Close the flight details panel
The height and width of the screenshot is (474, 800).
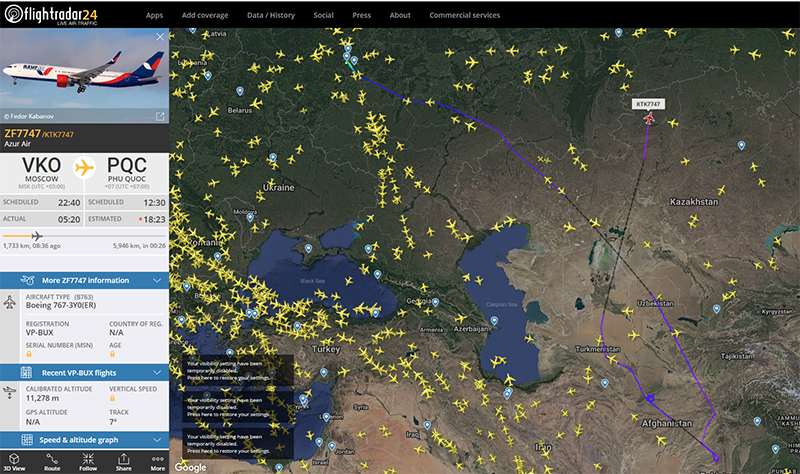160,37
